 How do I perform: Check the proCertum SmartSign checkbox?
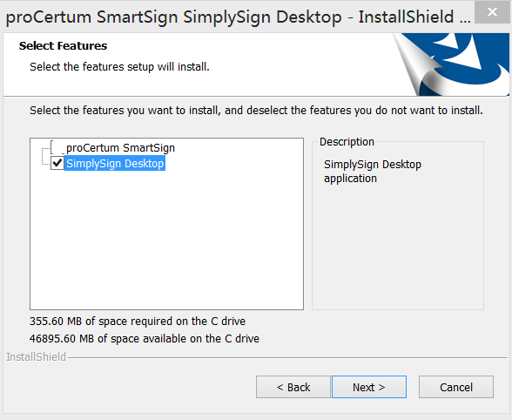(57, 148)
